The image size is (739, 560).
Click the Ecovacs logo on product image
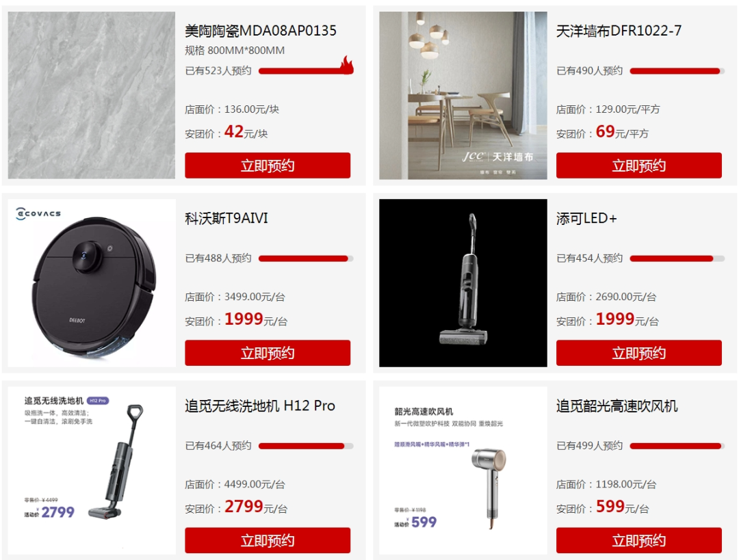pos(38,213)
